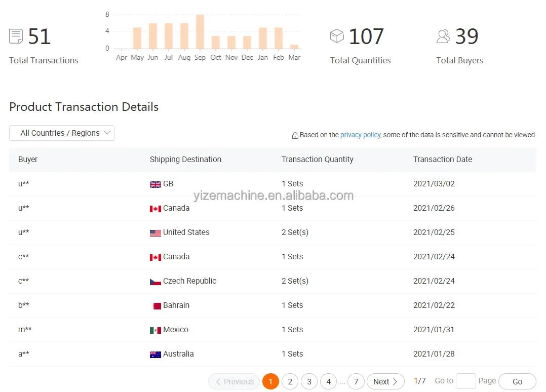Image resolution: width=546 pixels, height=392 pixels.
Task: Click the Go button
Action: coord(518,381)
